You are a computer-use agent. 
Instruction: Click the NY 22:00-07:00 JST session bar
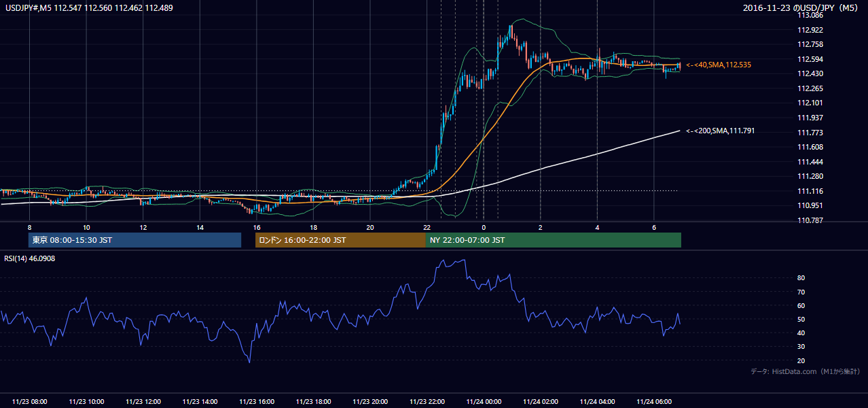coord(554,240)
